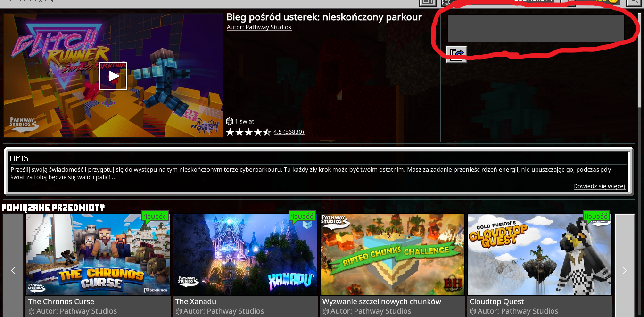644x317 pixels.
Task: Click 'Cloudtop Quest' card title
Action: pyautogui.click(x=497, y=301)
